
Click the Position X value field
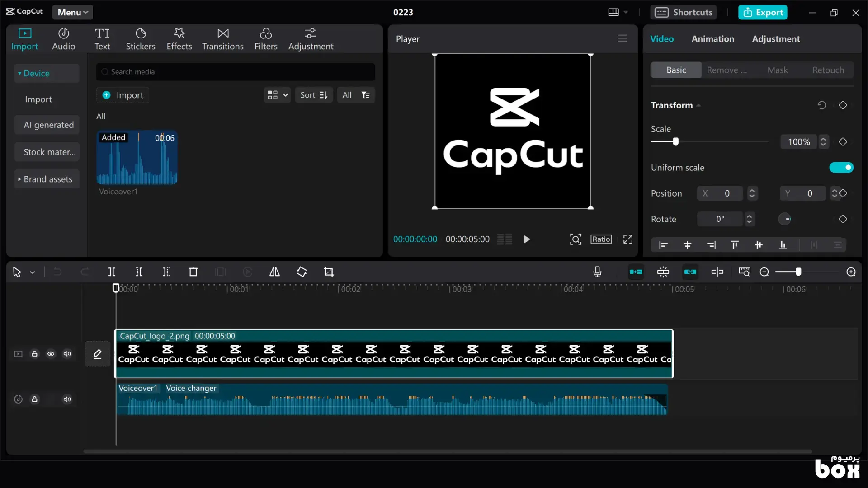[720, 193]
